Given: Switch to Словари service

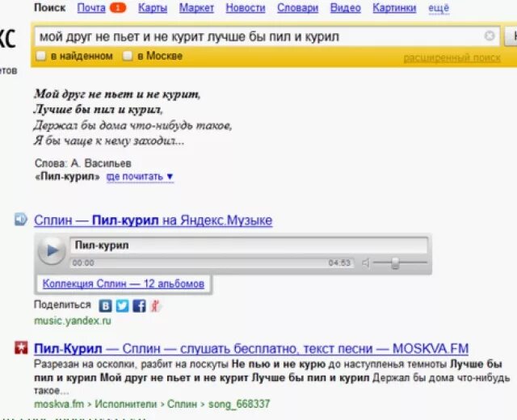Looking at the screenshot, I should (x=298, y=8).
